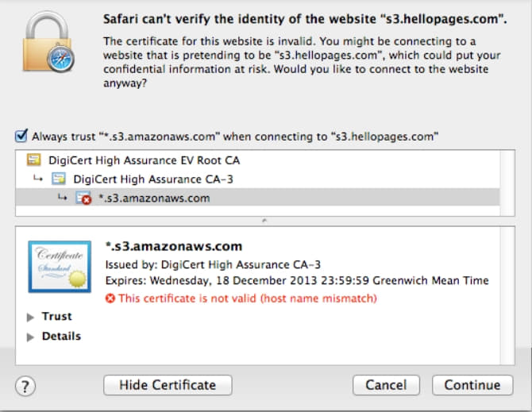This screenshot has width=532, height=412.
Task: Click the certificate chain list scrollbar
Action: click(x=507, y=183)
